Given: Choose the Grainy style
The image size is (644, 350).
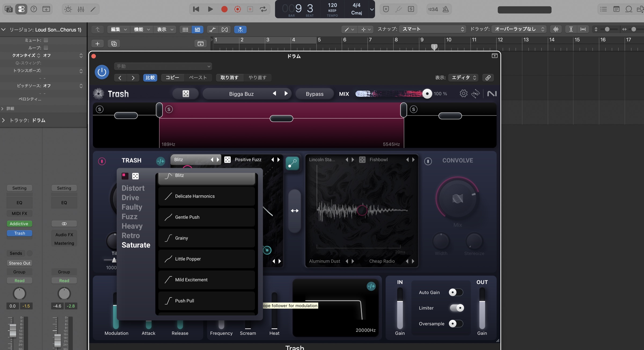Looking at the screenshot, I should [x=206, y=238].
